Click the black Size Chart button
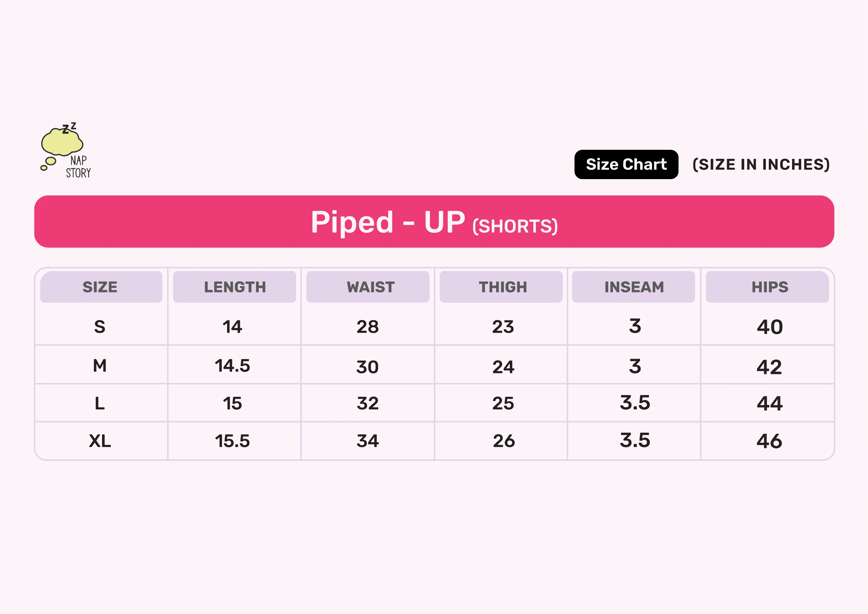The width and height of the screenshot is (868, 614). pyautogui.click(x=626, y=165)
